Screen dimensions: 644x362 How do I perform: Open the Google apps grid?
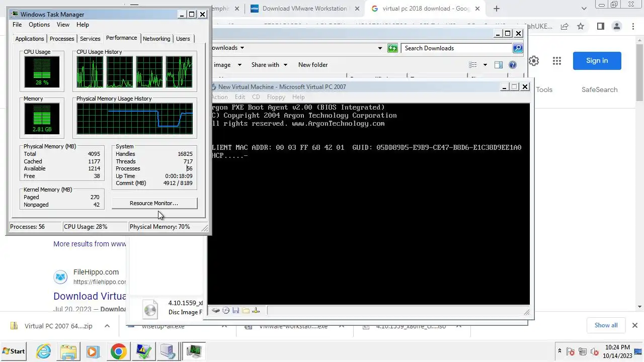click(556, 61)
